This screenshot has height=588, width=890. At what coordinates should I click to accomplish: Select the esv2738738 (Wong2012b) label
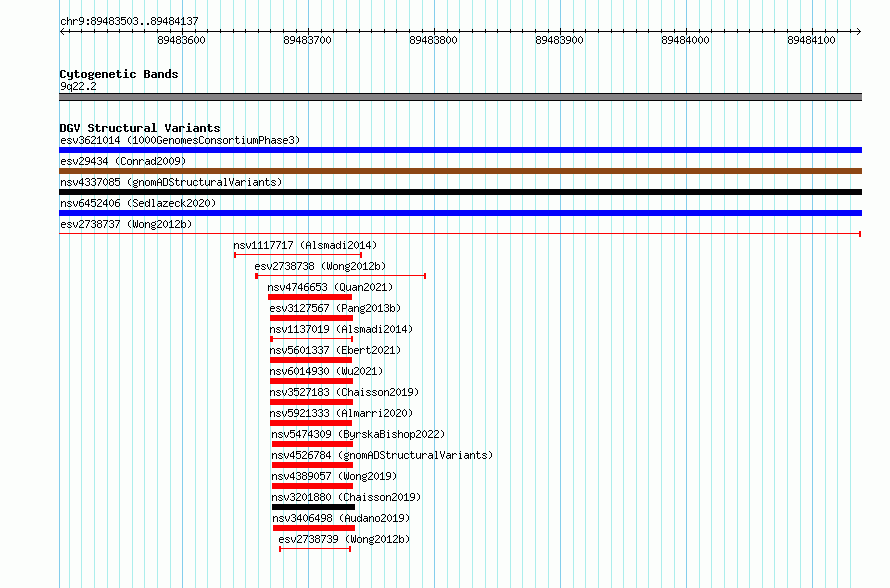[320, 266]
